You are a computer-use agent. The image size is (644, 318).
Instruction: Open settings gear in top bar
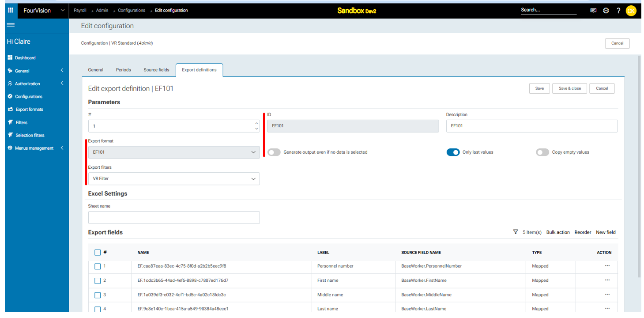[606, 11]
